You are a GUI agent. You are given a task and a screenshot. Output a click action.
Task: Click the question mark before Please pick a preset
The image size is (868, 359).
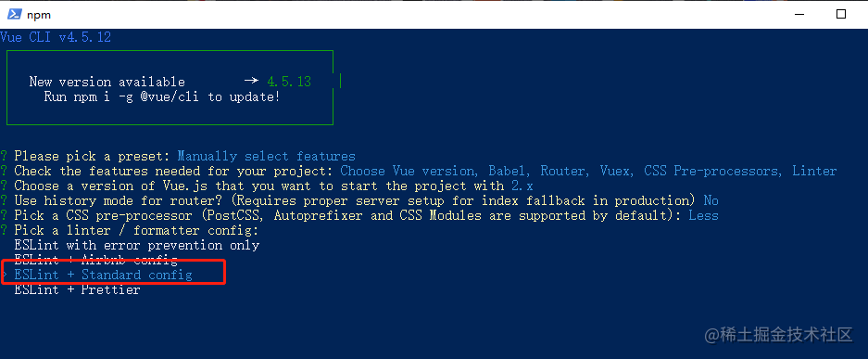4,156
